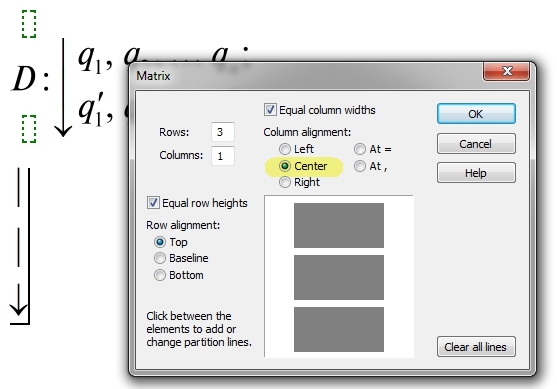
Task: Click the bottom gray matrix cell preview
Action: pyautogui.click(x=339, y=329)
